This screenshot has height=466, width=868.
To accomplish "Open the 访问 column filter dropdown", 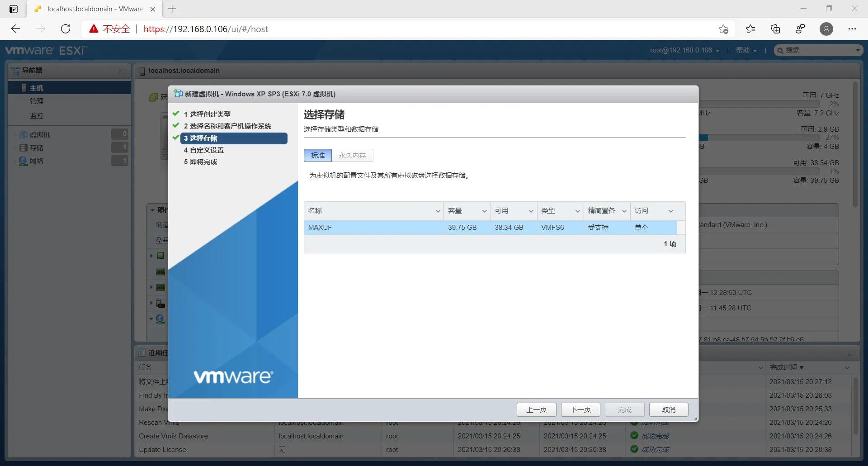I will 671,211.
